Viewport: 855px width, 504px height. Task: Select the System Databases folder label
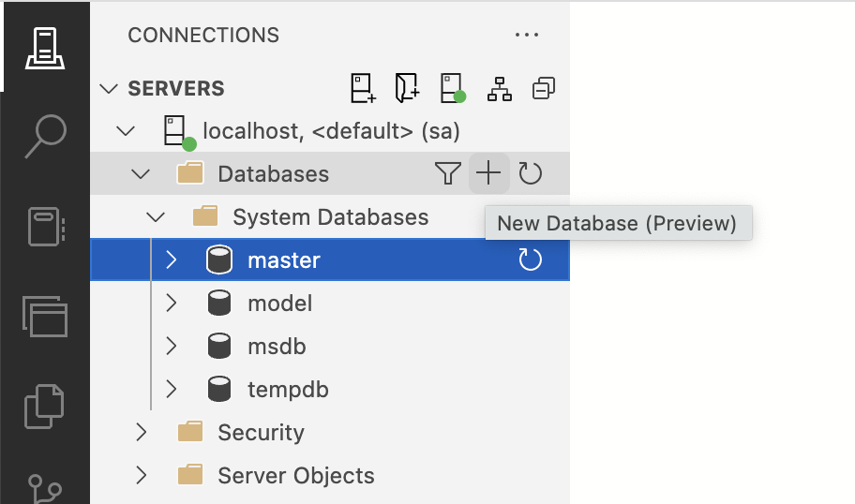(330, 217)
